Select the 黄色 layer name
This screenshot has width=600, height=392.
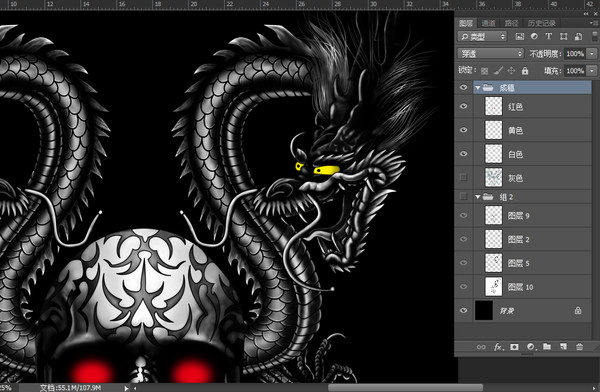(x=515, y=131)
